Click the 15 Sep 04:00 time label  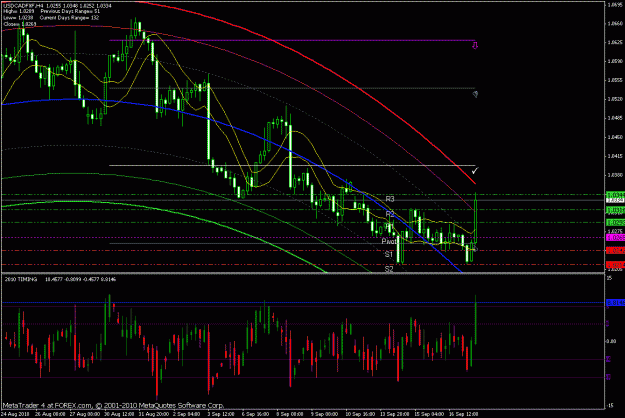pos(429,414)
